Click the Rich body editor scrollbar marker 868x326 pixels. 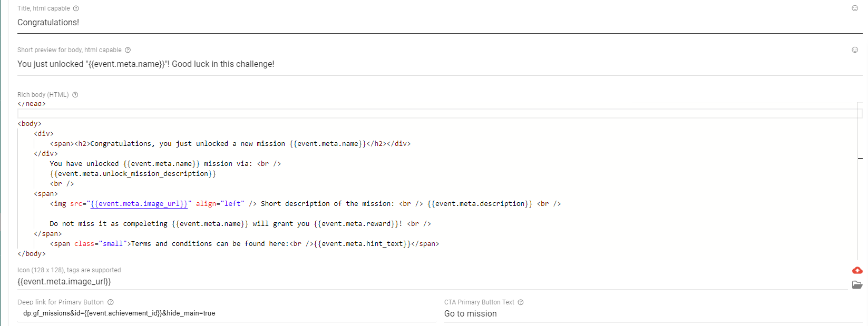coord(860,158)
